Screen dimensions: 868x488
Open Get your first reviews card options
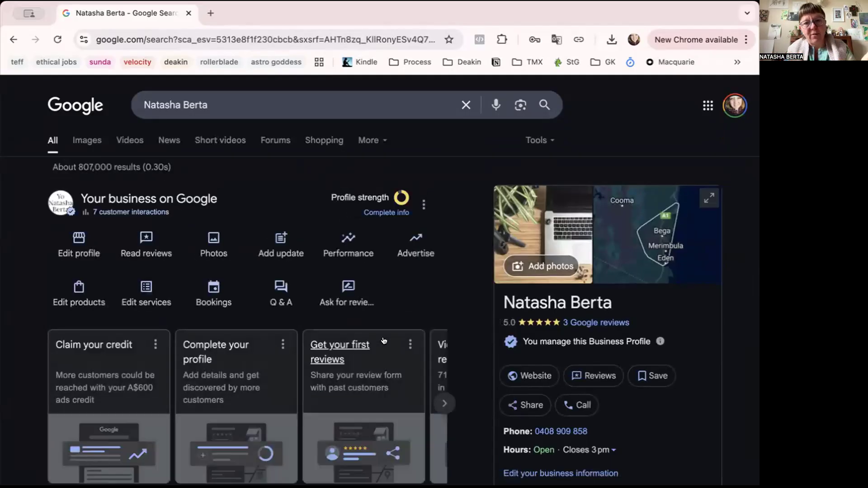coord(410,344)
